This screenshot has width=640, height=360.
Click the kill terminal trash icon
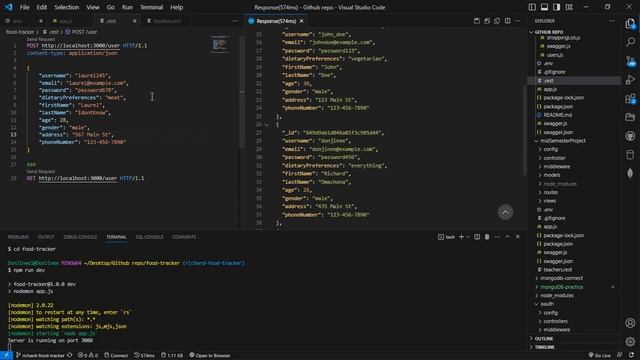[487, 237]
